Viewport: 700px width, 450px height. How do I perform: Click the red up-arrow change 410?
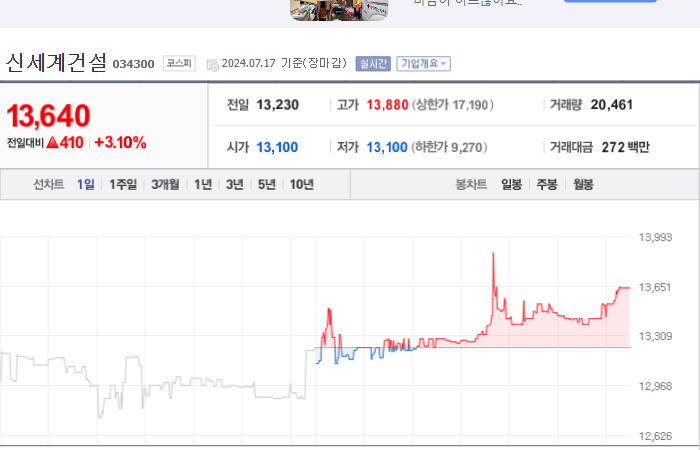[65, 143]
